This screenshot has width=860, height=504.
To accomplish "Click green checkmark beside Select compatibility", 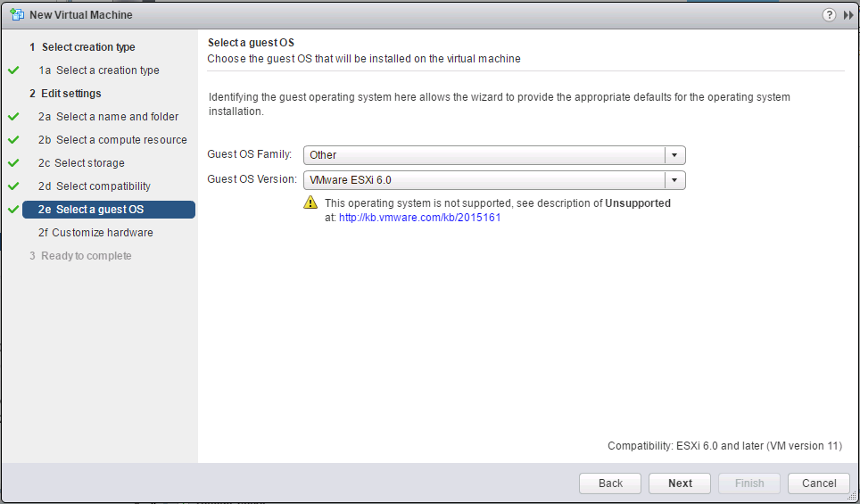I will tap(13, 186).
